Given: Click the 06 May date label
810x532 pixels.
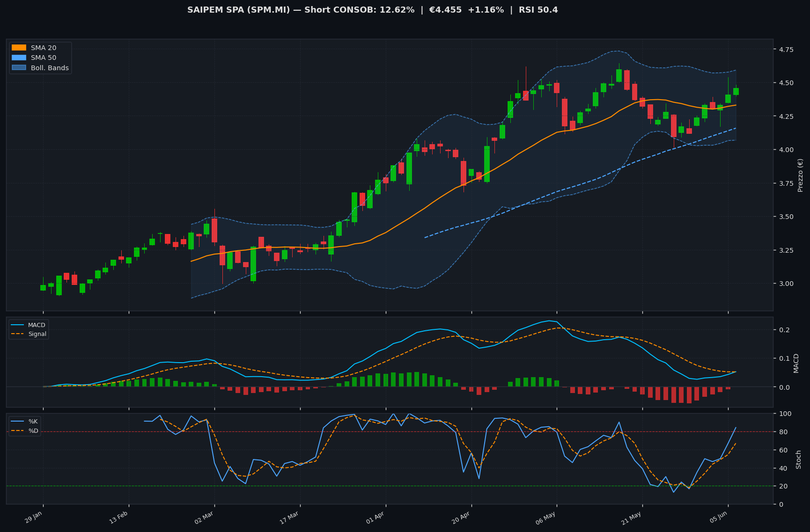Looking at the screenshot, I should click(546, 517).
